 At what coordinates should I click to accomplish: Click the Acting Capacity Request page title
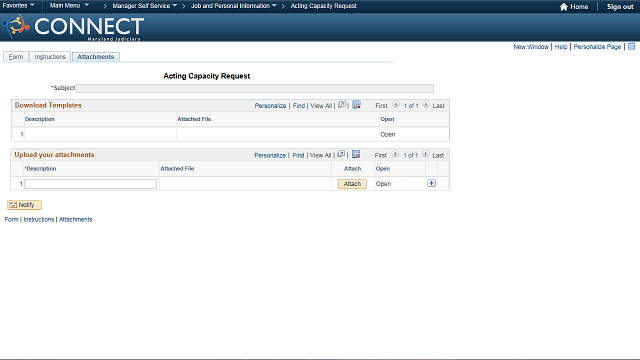(x=207, y=76)
